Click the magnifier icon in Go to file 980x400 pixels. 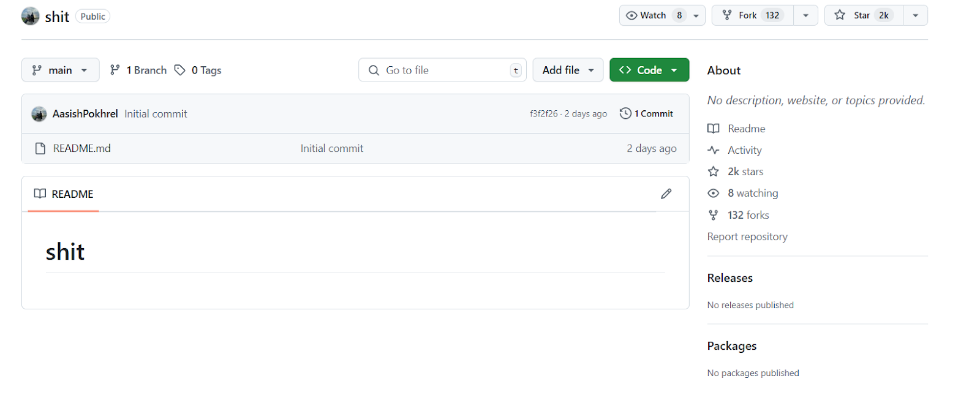[x=374, y=70]
